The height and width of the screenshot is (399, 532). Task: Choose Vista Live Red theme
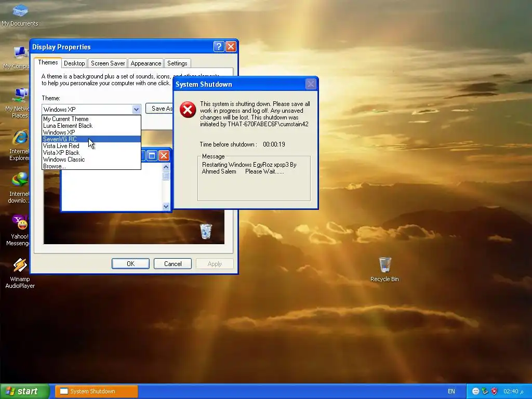[91, 146]
